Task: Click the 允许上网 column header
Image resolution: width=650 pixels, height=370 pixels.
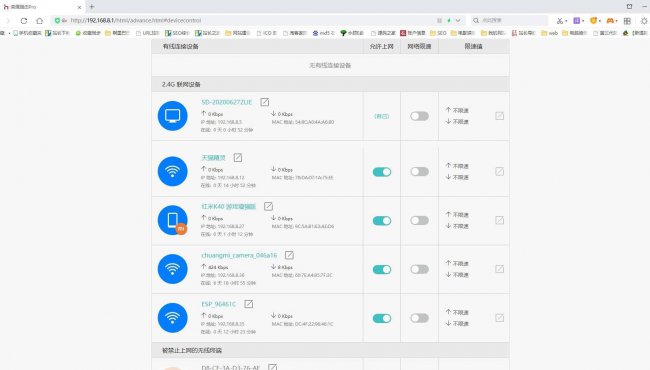Action: coord(381,46)
